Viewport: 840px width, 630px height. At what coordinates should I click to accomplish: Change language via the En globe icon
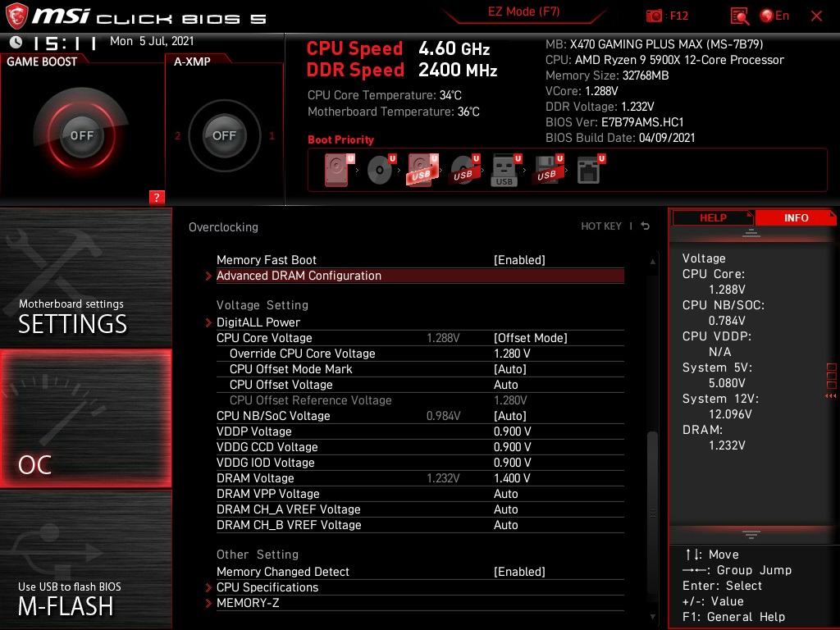point(774,16)
